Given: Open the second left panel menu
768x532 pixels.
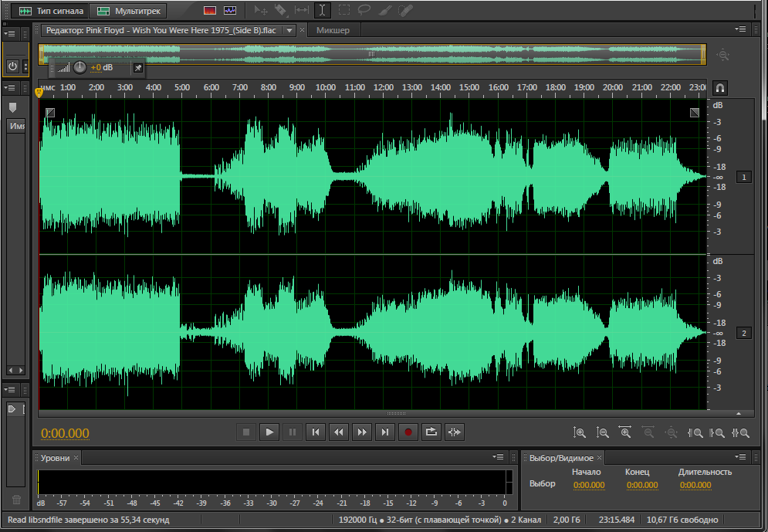Looking at the screenshot, I should click(x=10, y=88).
